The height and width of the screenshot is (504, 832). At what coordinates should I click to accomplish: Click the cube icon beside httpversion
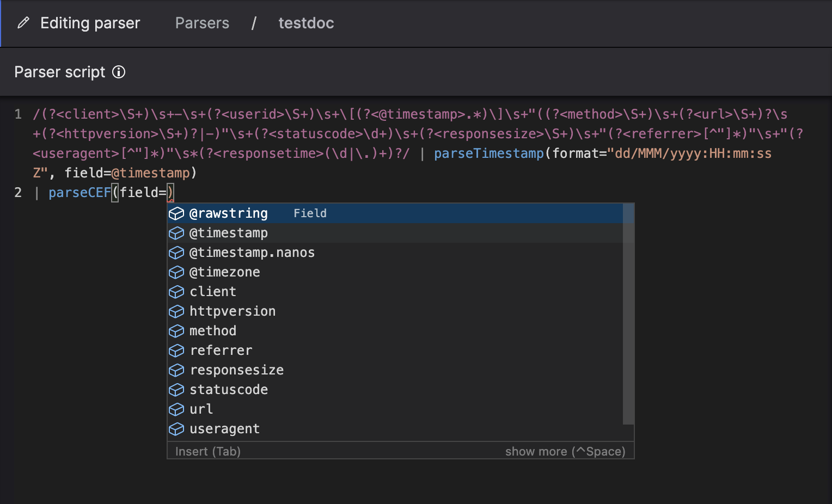[176, 311]
